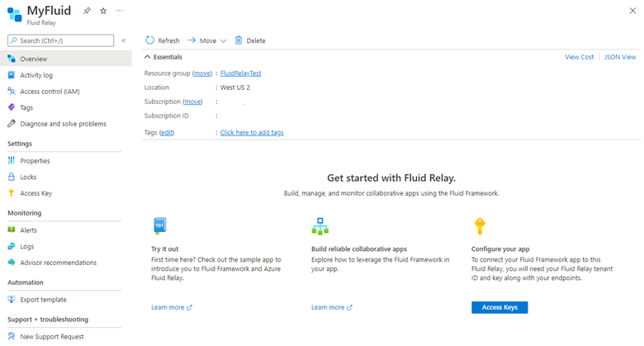
Task: Open the more options ellipsis menu
Action: tap(120, 11)
